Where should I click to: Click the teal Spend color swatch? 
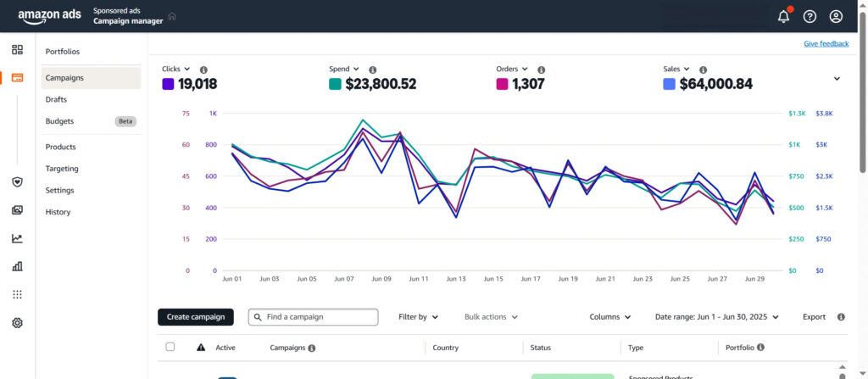point(335,84)
